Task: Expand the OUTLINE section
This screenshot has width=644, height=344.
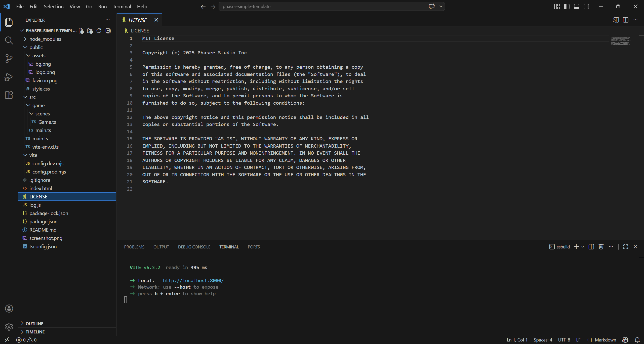Action: [x=34, y=323]
